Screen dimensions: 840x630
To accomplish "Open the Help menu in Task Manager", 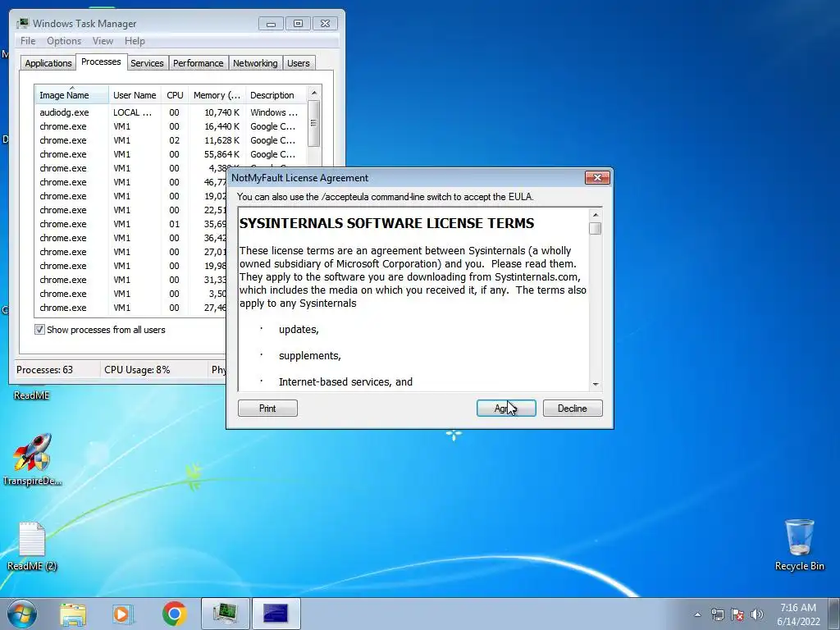I will [x=135, y=41].
